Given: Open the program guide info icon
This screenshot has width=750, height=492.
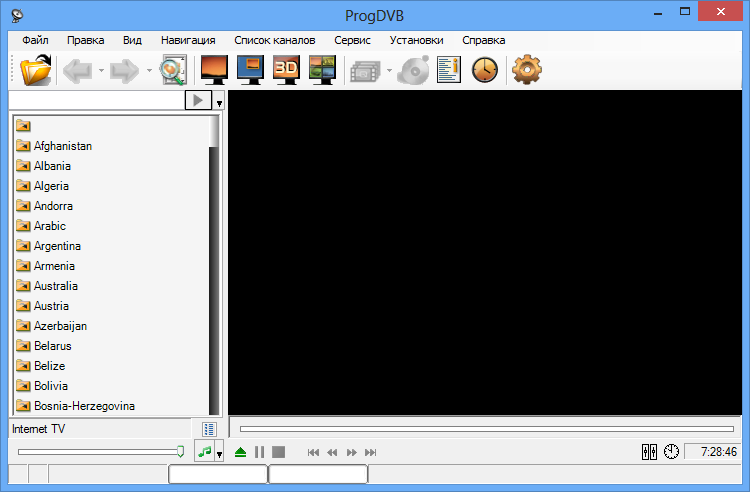Looking at the screenshot, I should (449, 70).
